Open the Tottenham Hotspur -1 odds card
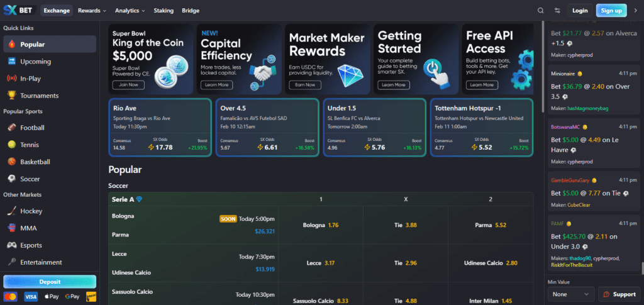Image resolution: width=644 pixels, height=305 pixels. point(482,128)
